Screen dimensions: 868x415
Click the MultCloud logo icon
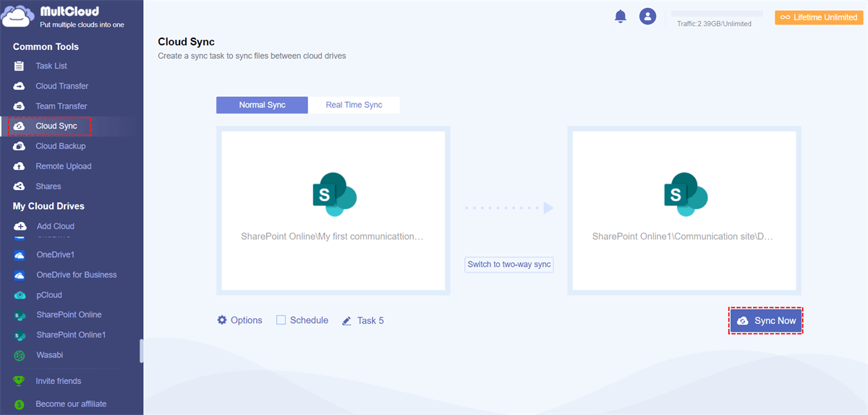tap(17, 16)
